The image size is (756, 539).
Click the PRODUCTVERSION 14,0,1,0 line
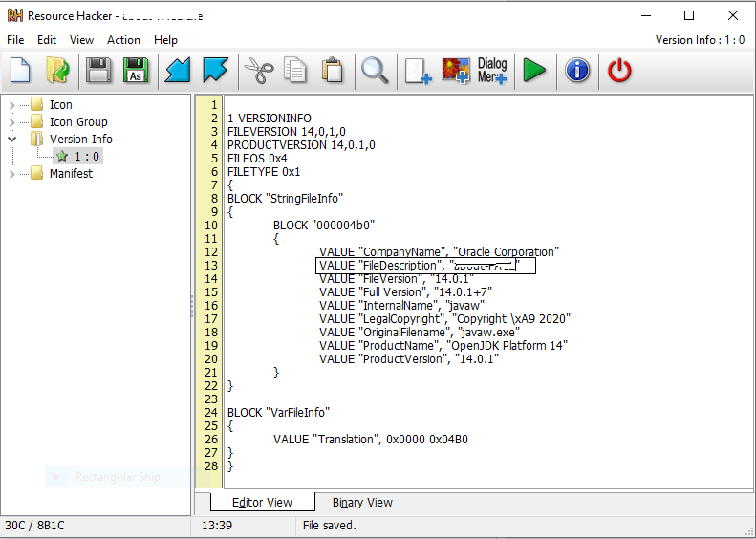tap(301, 145)
